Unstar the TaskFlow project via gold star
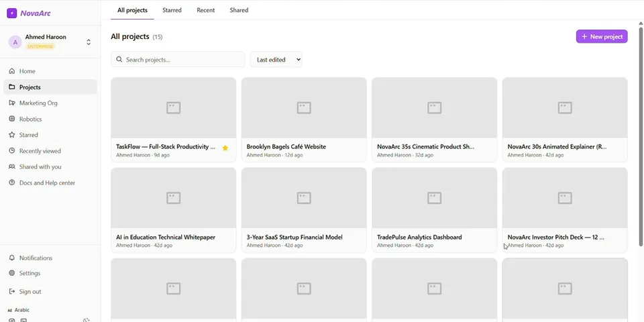This screenshot has height=322, width=644. pyautogui.click(x=225, y=148)
